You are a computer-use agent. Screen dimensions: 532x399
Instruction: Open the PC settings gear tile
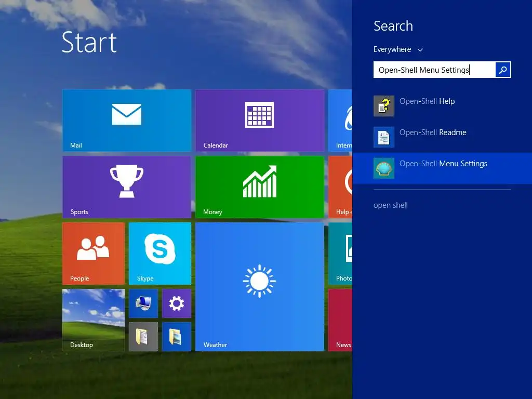click(177, 303)
